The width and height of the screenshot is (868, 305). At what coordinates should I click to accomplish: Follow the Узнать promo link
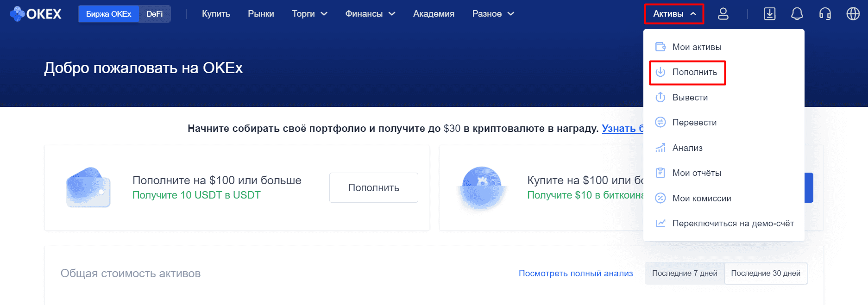point(623,129)
